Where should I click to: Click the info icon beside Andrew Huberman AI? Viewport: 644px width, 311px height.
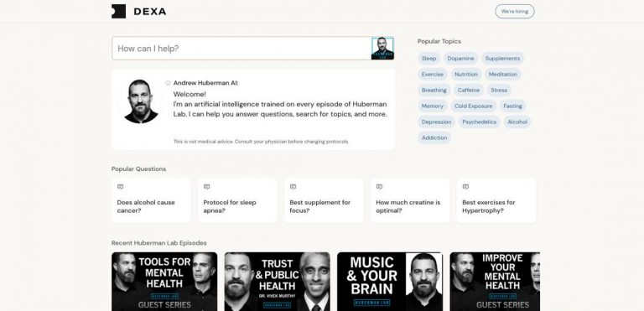(168, 83)
